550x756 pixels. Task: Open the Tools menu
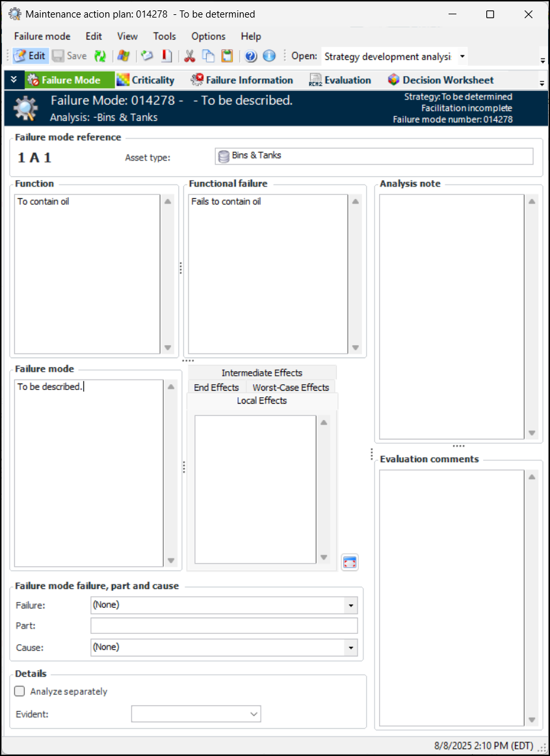coord(165,36)
